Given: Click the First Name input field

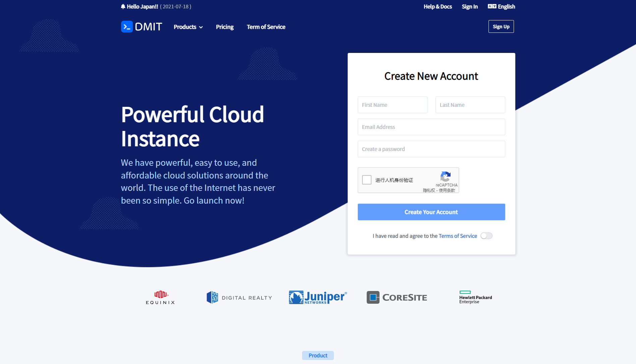Looking at the screenshot, I should (x=392, y=105).
